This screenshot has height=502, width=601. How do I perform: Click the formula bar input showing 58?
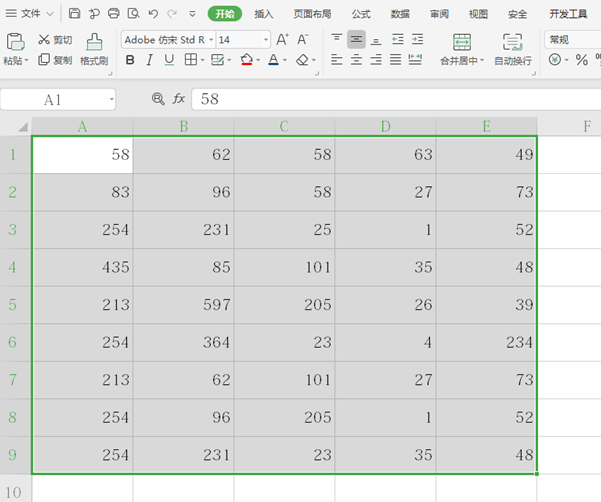[x=396, y=99]
